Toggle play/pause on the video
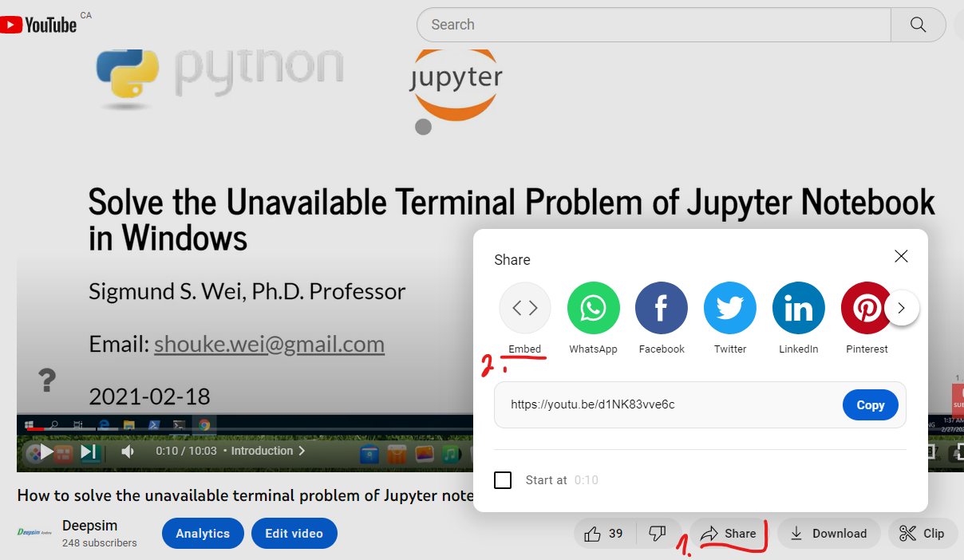This screenshot has width=964, height=560. tap(45, 451)
